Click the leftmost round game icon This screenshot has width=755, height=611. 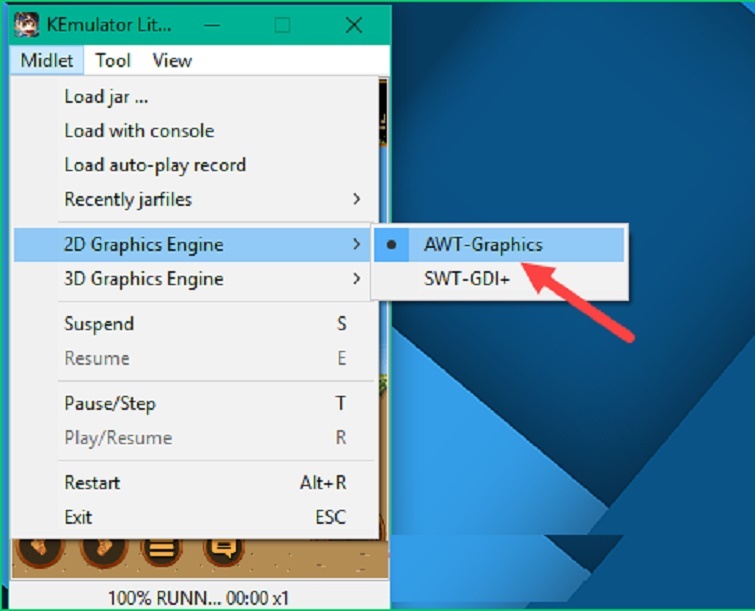click(40, 547)
